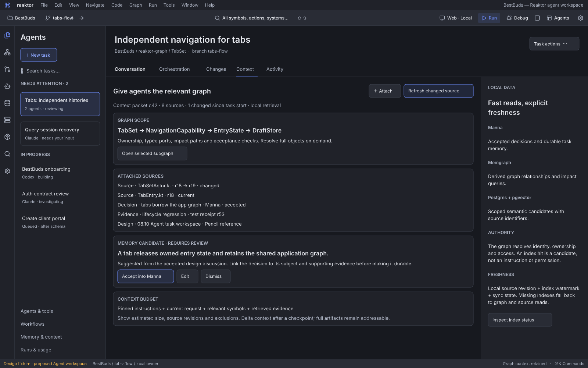Toggle Debug mode in the toolbar
The height and width of the screenshot is (368, 588).
pyautogui.click(x=517, y=18)
